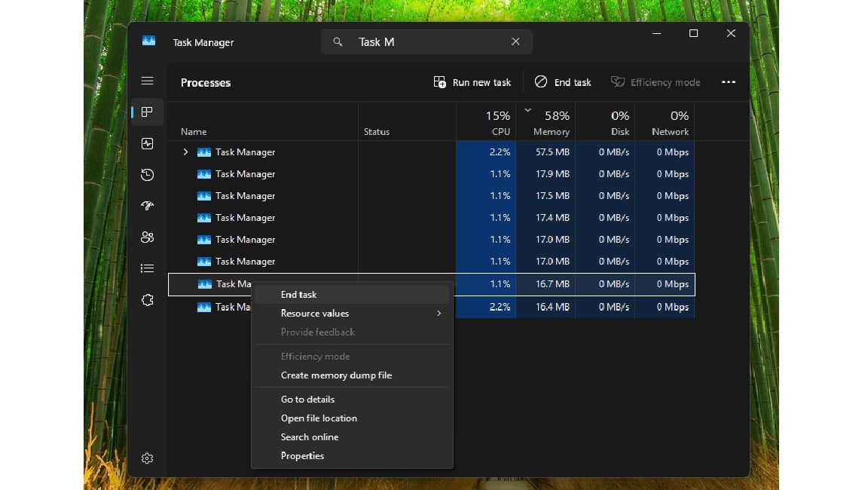
Task: Select End task in context menu
Action: [299, 295]
